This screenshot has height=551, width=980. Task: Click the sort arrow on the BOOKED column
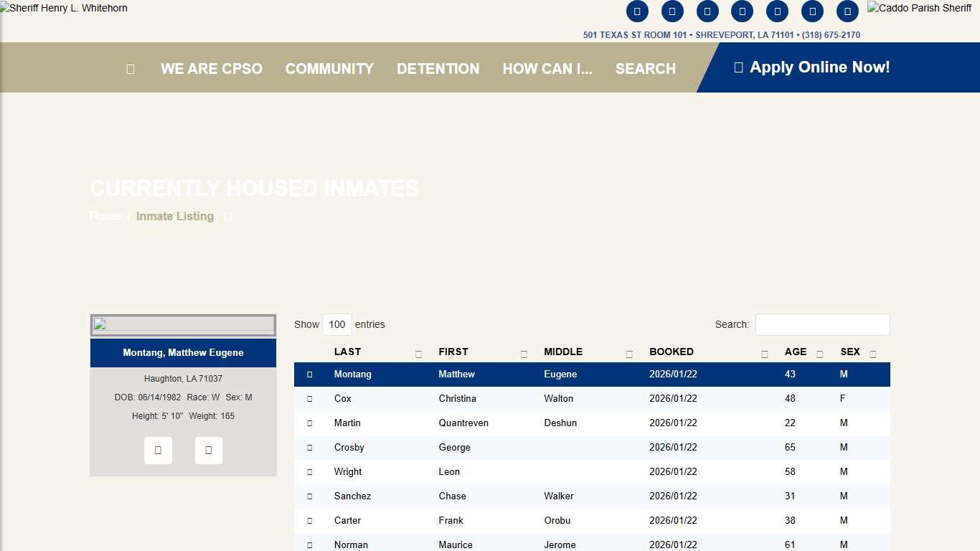(x=764, y=354)
